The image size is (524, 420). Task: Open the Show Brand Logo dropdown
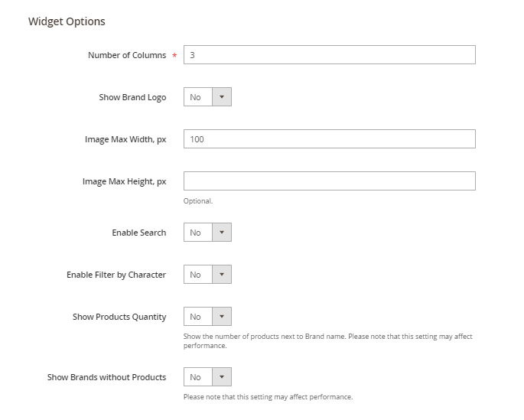click(x=207, y=97)
